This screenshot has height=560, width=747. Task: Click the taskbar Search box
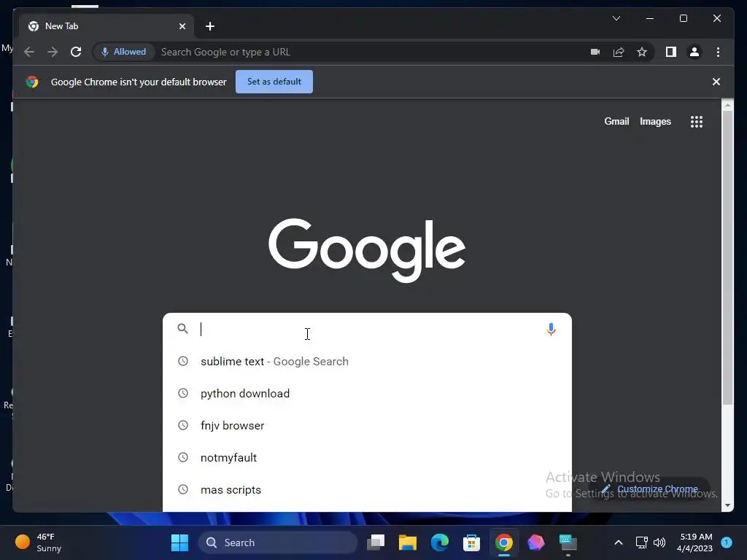pyautogui.click(x=277, y=542)
